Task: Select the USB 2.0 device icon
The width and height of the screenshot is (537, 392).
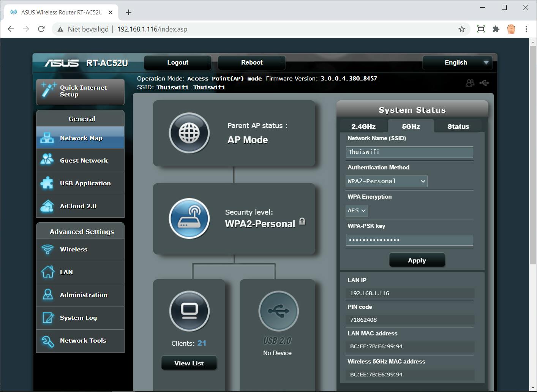Action: pyautogui.click(x=278, y=311)
